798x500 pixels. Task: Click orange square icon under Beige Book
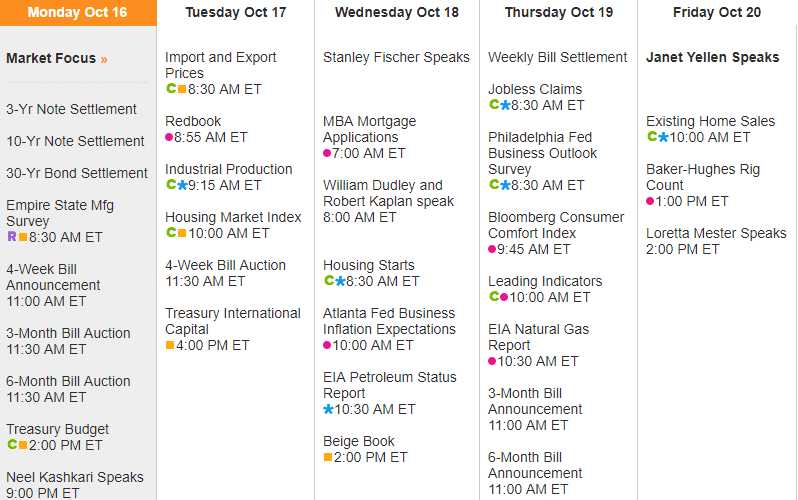328,457
